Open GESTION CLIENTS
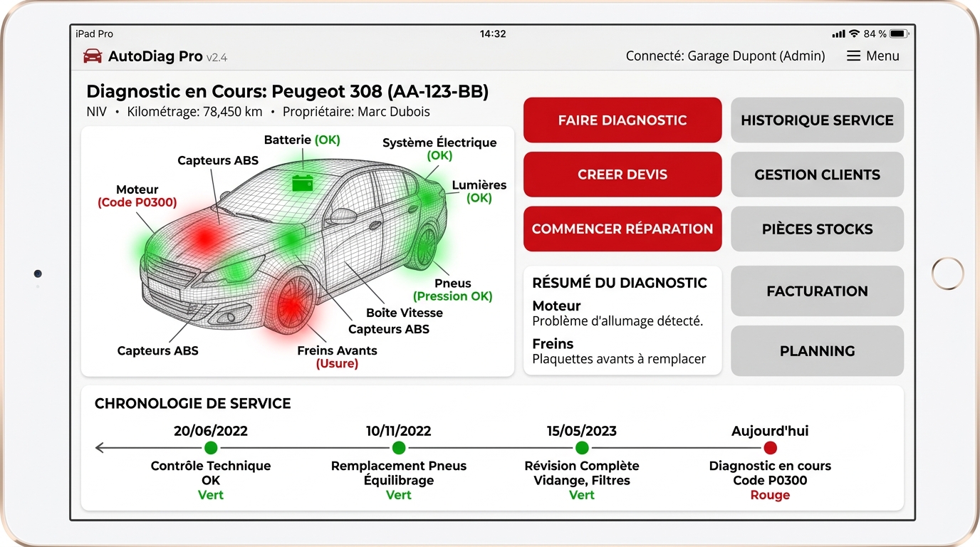 817,174
